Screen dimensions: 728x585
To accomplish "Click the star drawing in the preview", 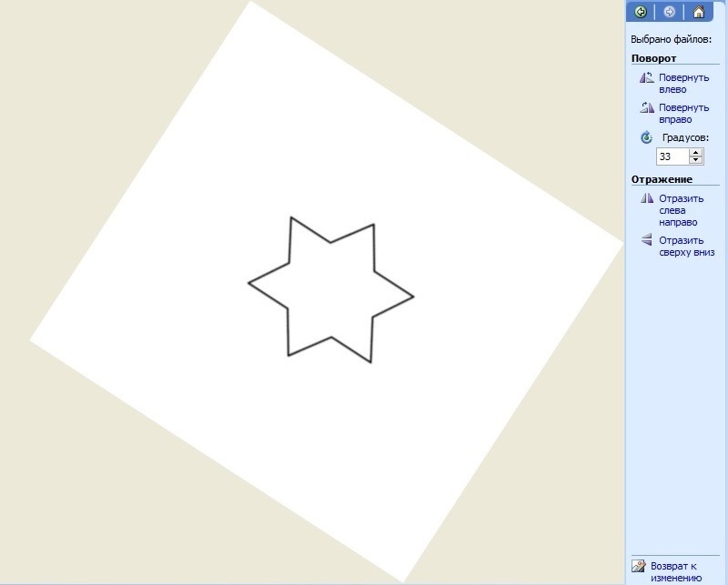I will (x=330, y=289).
